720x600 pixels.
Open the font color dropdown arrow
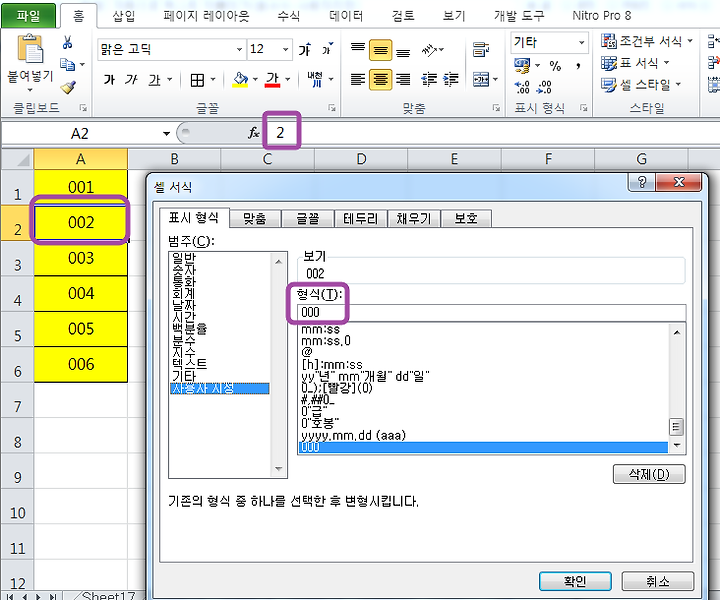coord(288,80)
